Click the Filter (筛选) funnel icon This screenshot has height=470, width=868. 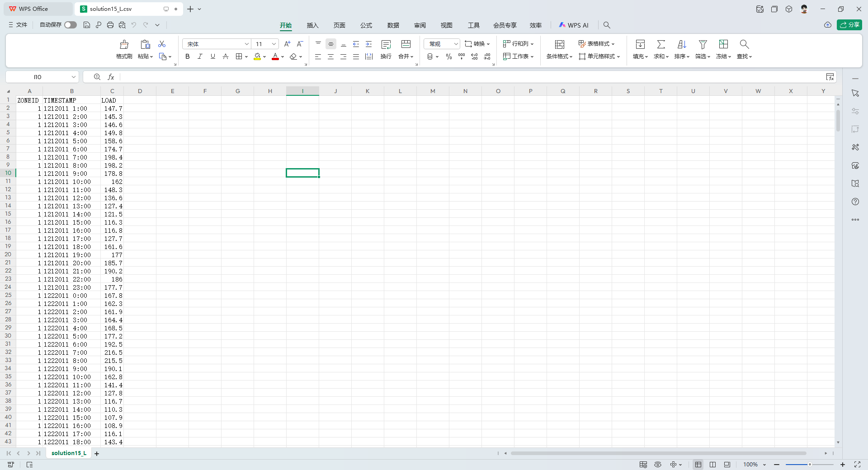(x=703, y=44)
